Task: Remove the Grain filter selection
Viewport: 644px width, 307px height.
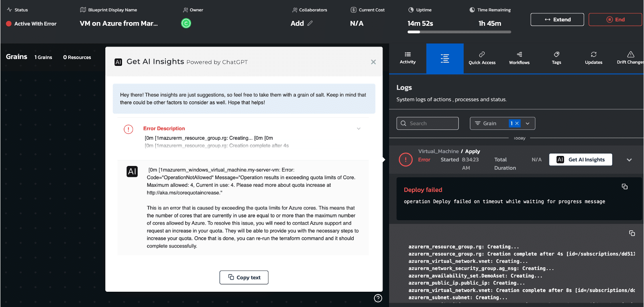Action: [517, 123]
